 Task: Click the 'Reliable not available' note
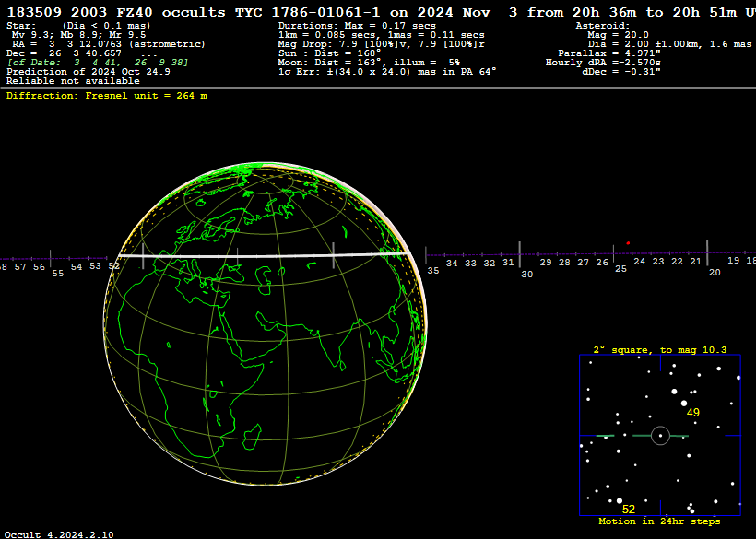click(73, 81)
